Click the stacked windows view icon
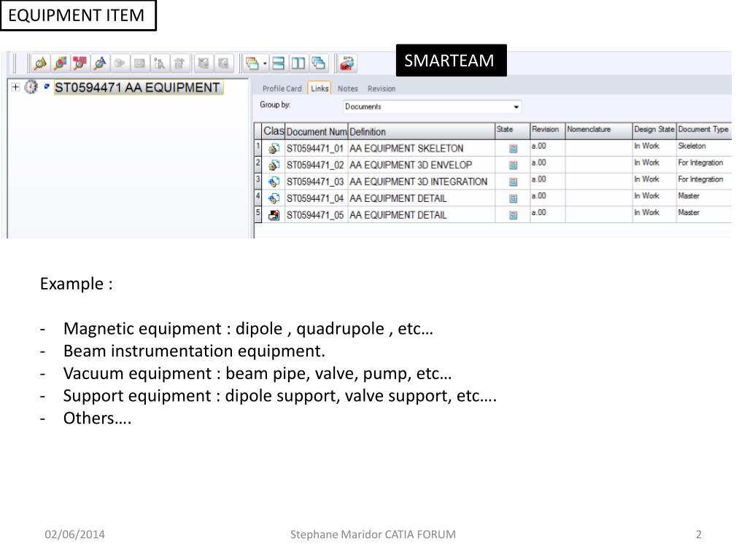The height and width of the screenshot is (560, 747). 252,63
